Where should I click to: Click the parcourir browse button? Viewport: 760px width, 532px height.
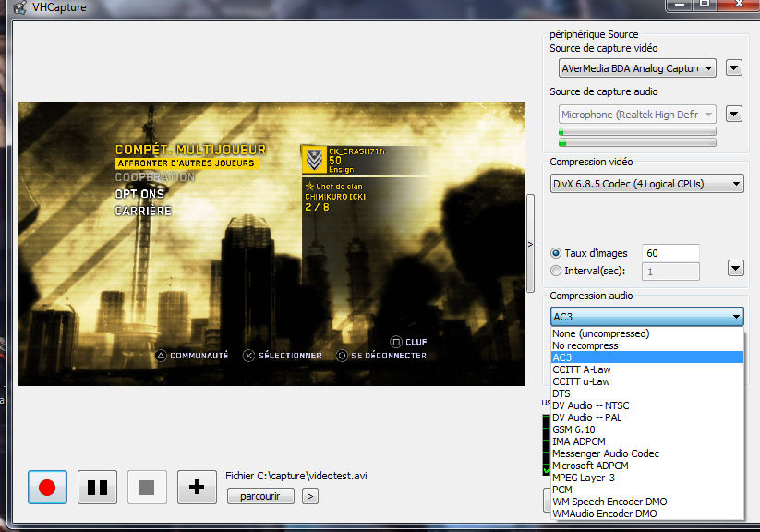coord(260,496)
